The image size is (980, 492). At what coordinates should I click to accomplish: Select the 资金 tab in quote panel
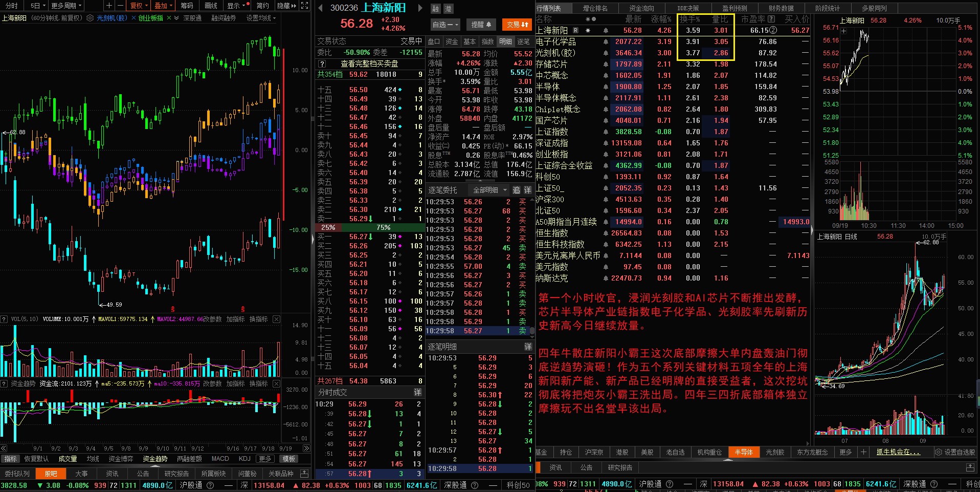[452, 41]
